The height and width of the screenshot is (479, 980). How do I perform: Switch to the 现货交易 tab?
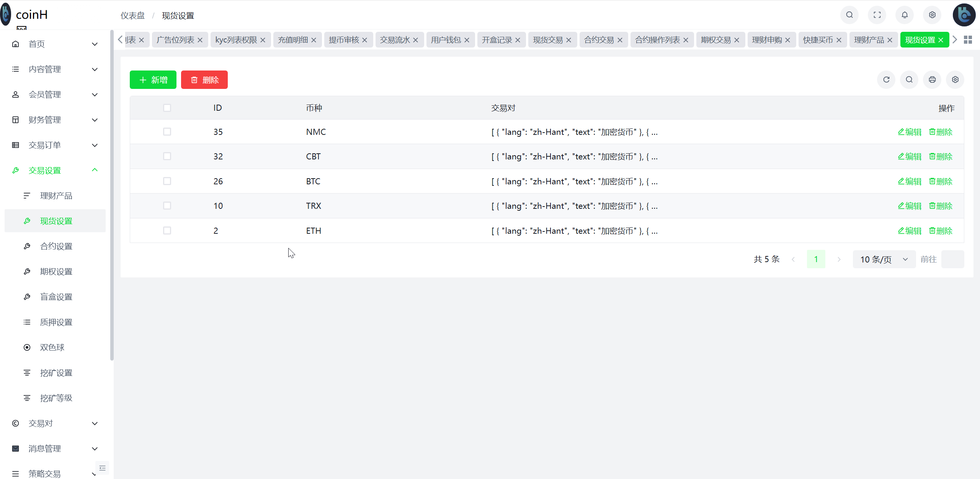pos(547,40)
